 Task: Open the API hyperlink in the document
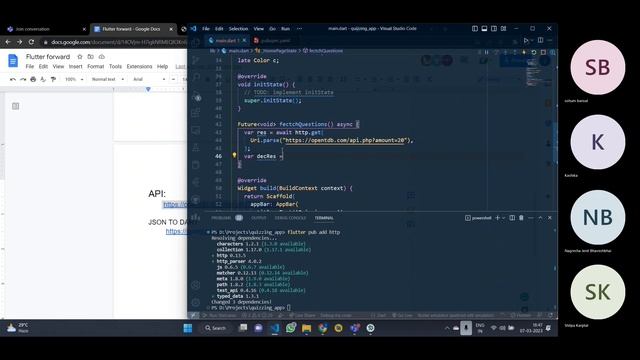coord(176,204)
